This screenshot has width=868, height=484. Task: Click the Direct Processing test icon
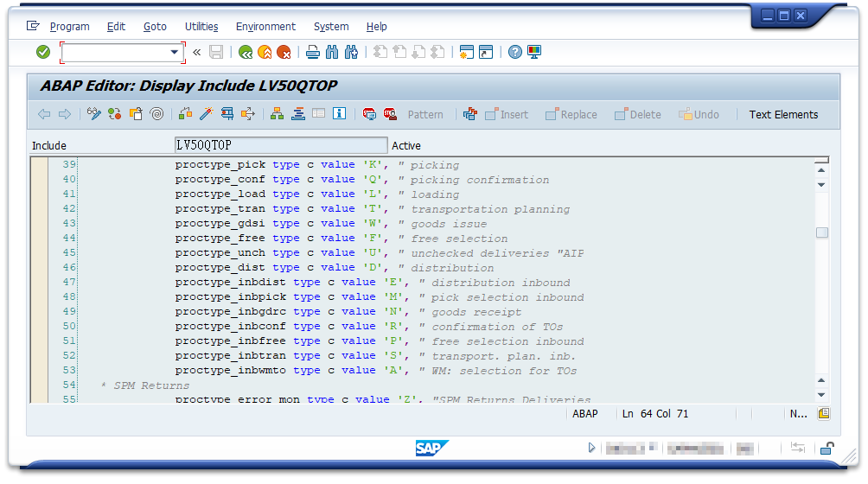coord(227,114)
